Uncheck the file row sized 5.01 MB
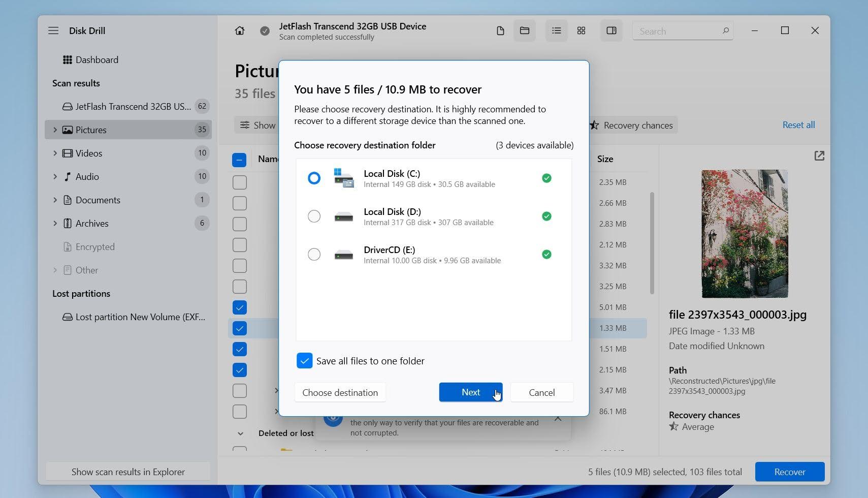 coord(239,307)
